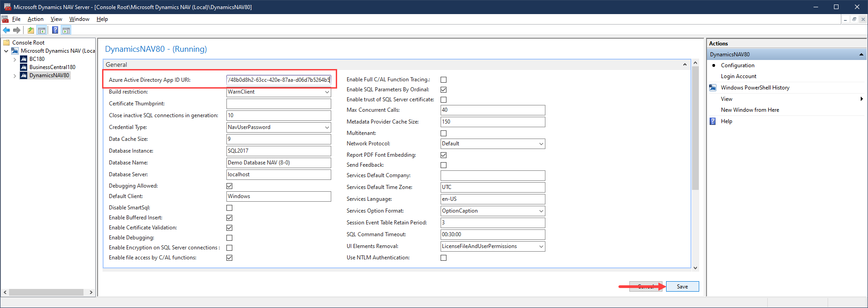Click the settings panel scroll-down arrow

tap(695, 268)
